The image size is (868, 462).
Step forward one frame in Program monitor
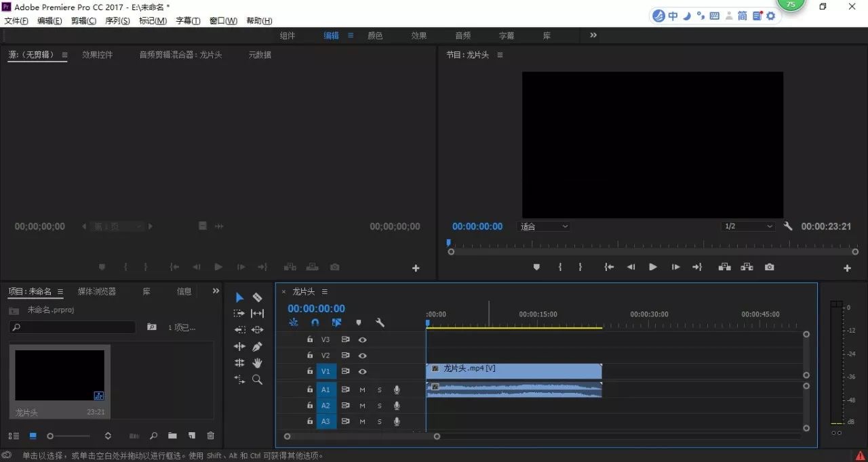(675, 268)
